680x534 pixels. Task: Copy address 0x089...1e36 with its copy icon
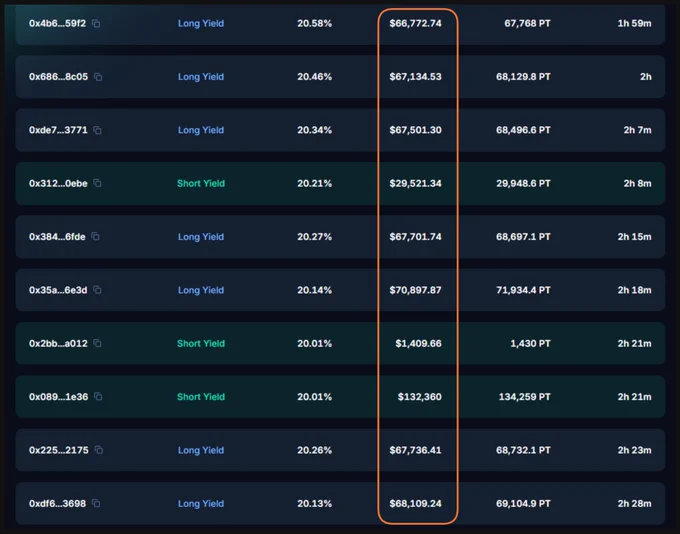(x=98, y=396)
